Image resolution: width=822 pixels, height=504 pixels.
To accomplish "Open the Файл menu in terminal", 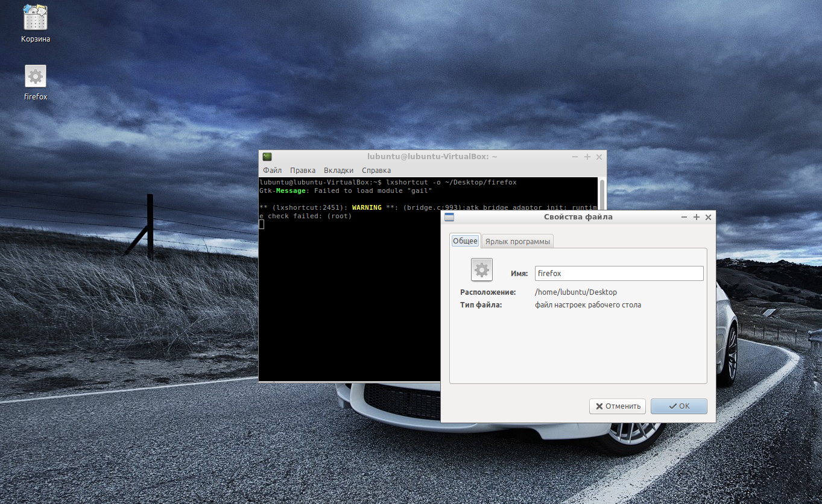I will 272,171.
